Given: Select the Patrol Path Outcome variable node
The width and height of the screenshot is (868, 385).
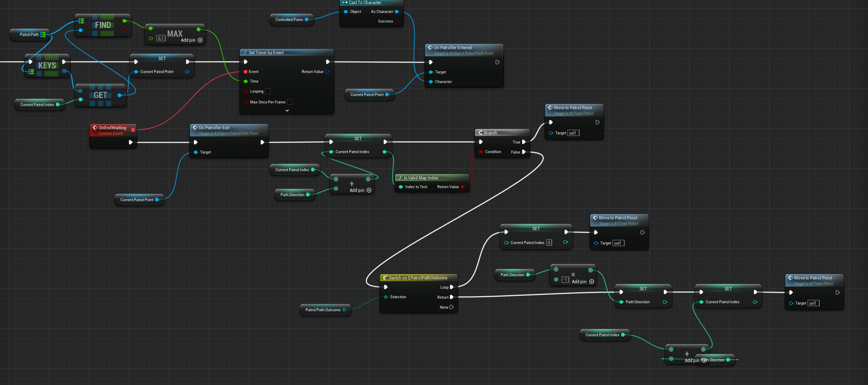Looking at the screenshot, I should point(323,310).
